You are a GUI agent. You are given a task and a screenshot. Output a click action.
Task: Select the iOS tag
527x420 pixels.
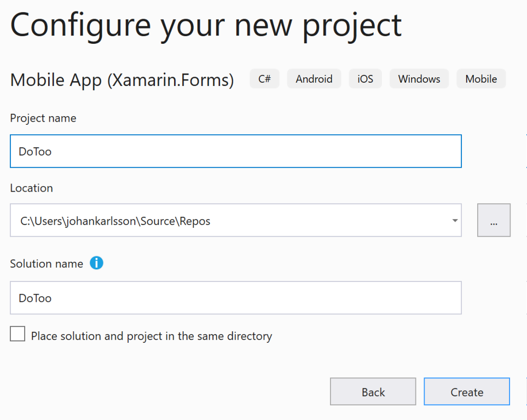click(x=366, y=79)
